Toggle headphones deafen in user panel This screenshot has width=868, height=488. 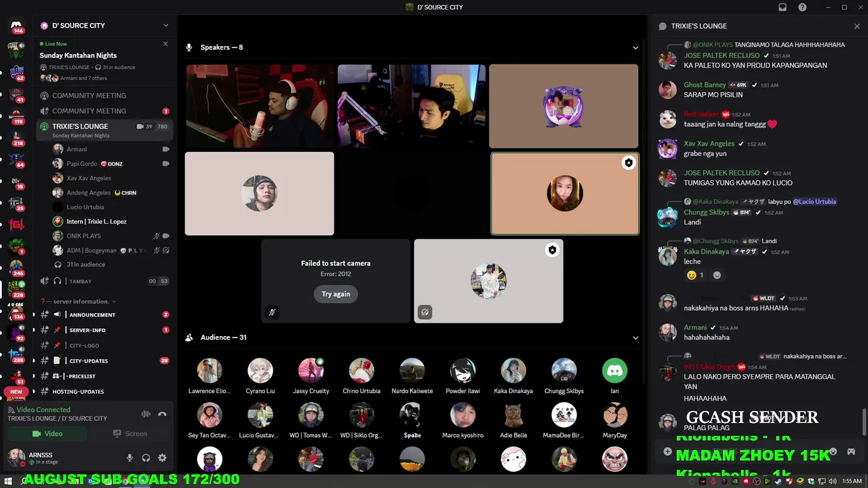(146, 457)
